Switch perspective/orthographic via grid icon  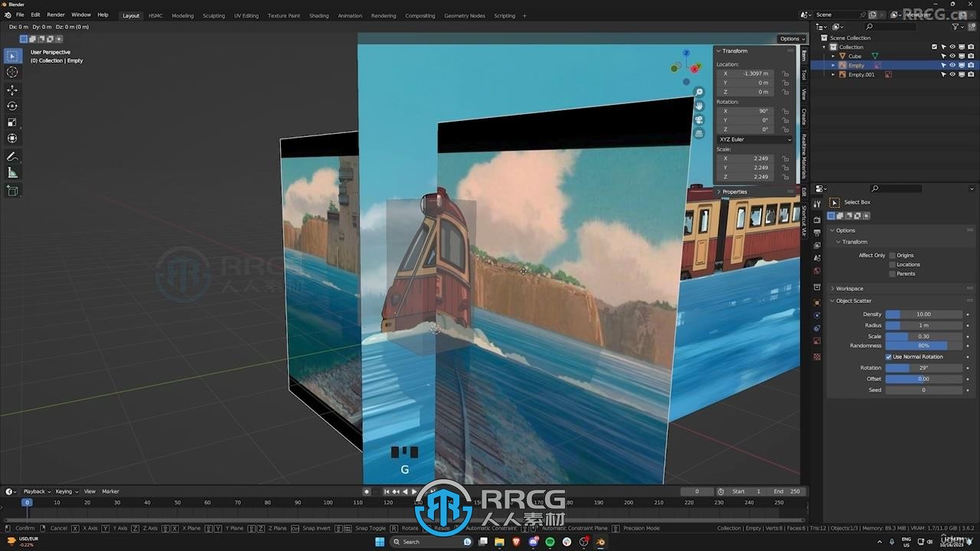[699, 134]
